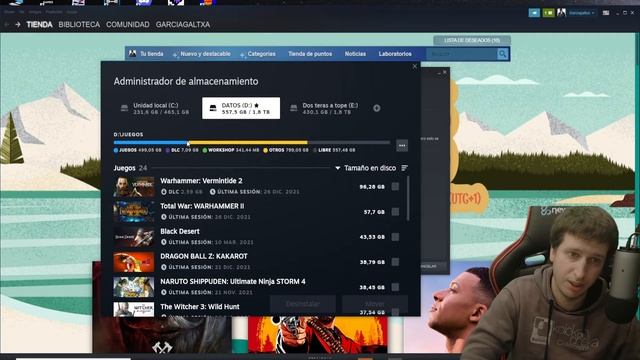The image size is (640, 360).
Task: Close the small window behind the dialog
Action: point(445,72)
